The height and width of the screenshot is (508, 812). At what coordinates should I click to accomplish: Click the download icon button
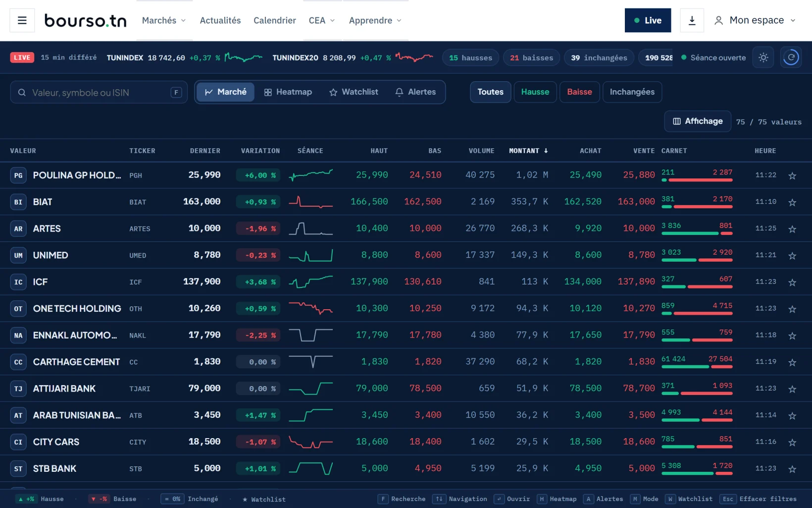click(692, 20)
